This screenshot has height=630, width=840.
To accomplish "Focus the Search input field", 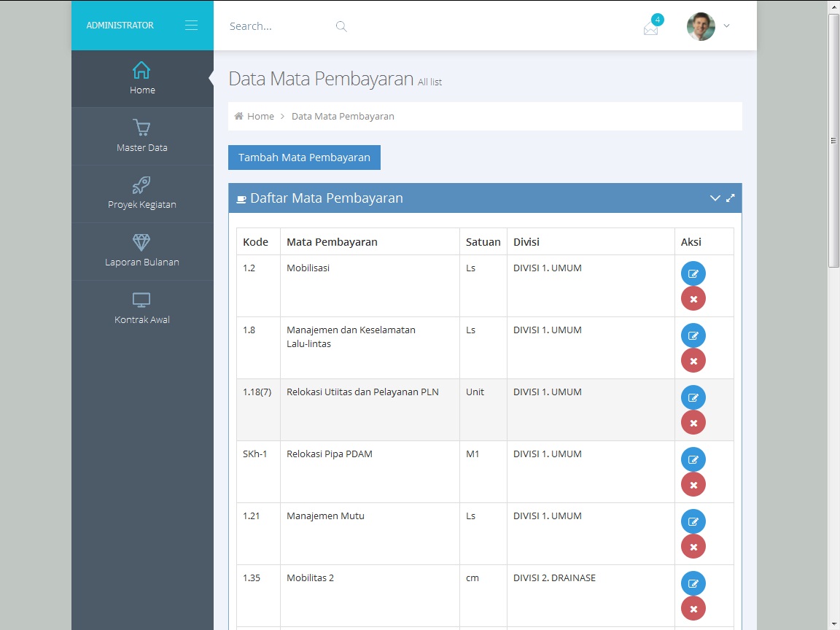I will (x=279, y=26).
